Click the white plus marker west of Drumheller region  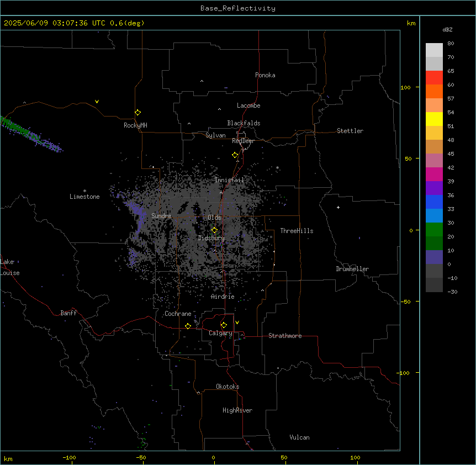[x=338, y=207]
